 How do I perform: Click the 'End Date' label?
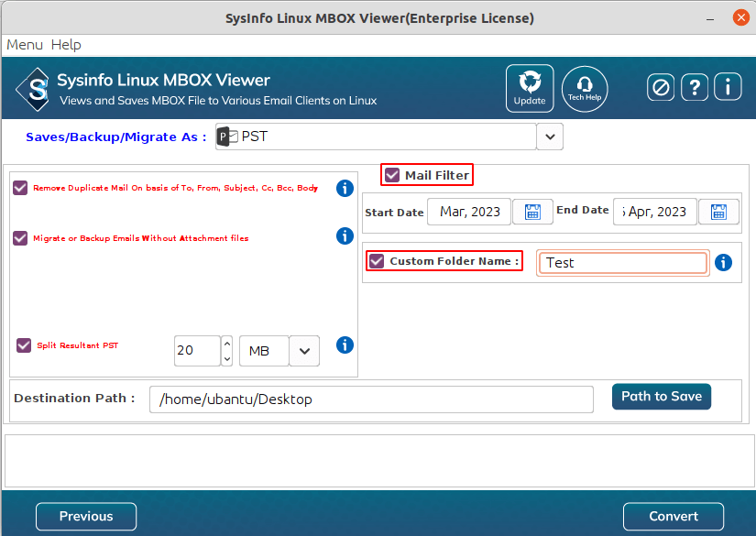583,210
